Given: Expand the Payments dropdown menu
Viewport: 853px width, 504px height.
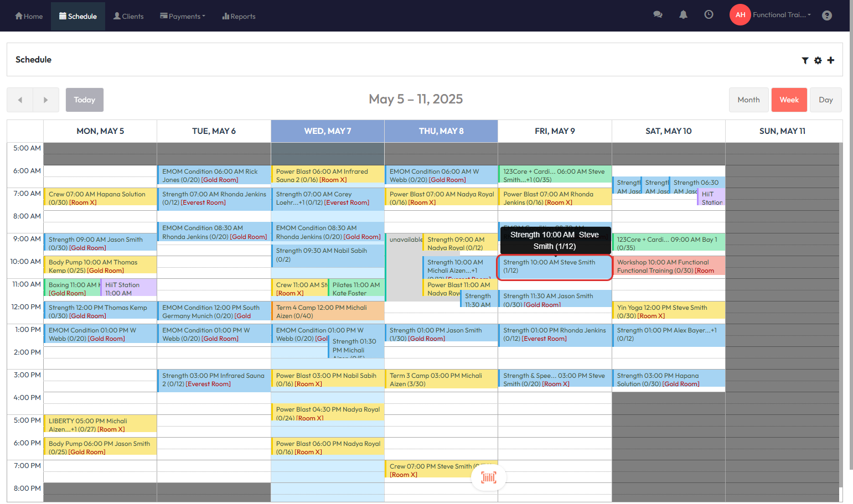Looking at the screenshot, I should (183, 16).
